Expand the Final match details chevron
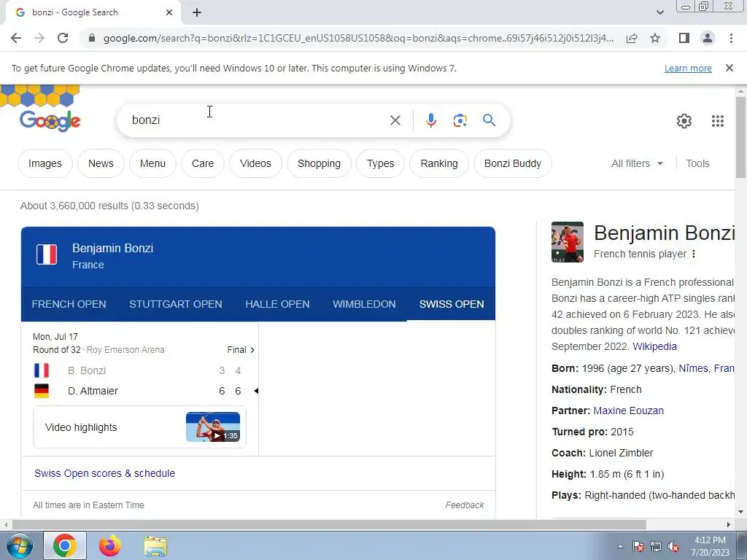 pyautogui.click(x=252, y=350)
